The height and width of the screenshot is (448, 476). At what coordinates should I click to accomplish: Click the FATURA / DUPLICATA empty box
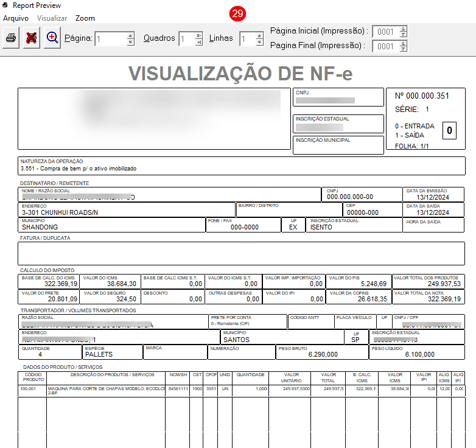click(x=241, y=253)
